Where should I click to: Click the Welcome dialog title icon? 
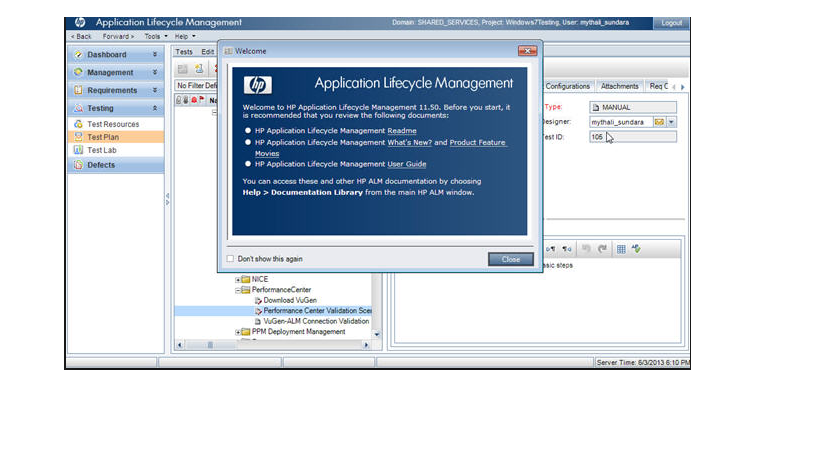[228, 51]
